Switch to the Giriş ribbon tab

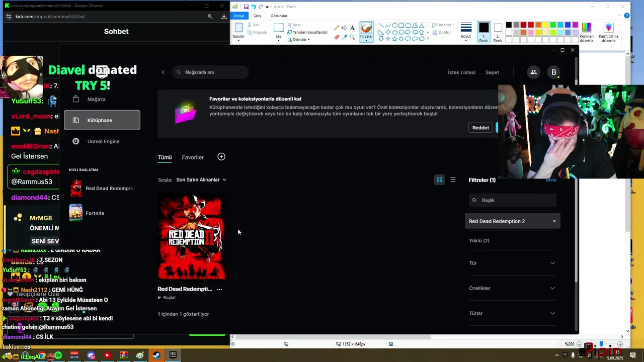[x=257, y=16]
